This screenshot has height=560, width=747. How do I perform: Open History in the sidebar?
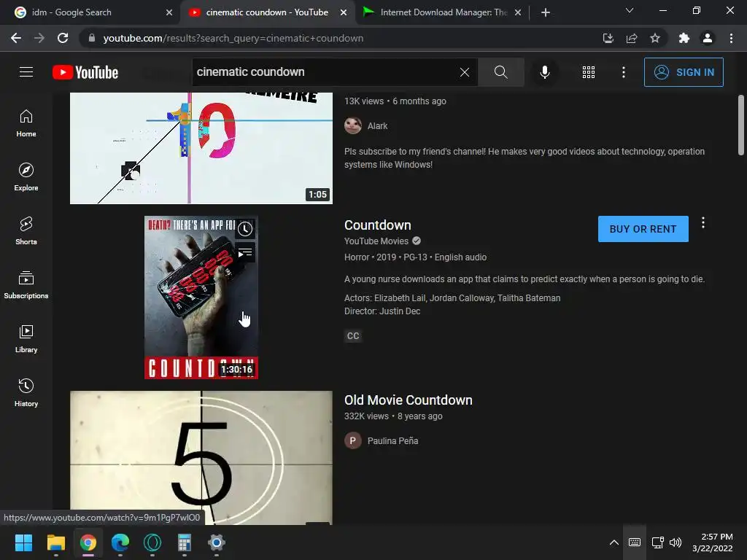point(26,392)
